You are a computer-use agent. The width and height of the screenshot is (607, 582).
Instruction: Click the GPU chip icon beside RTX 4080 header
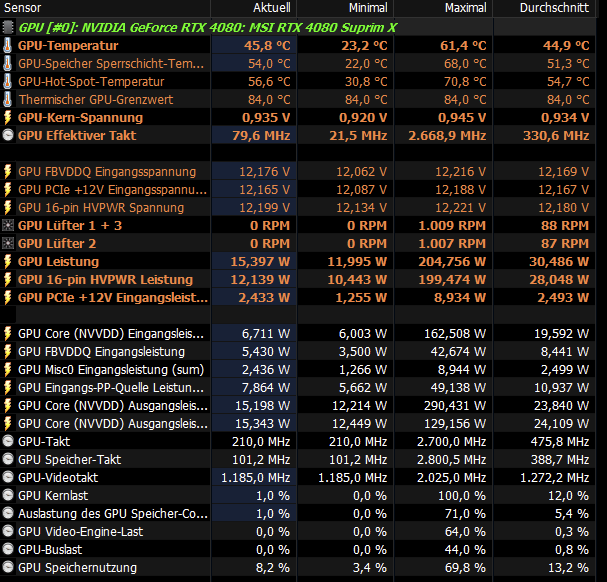7,27
